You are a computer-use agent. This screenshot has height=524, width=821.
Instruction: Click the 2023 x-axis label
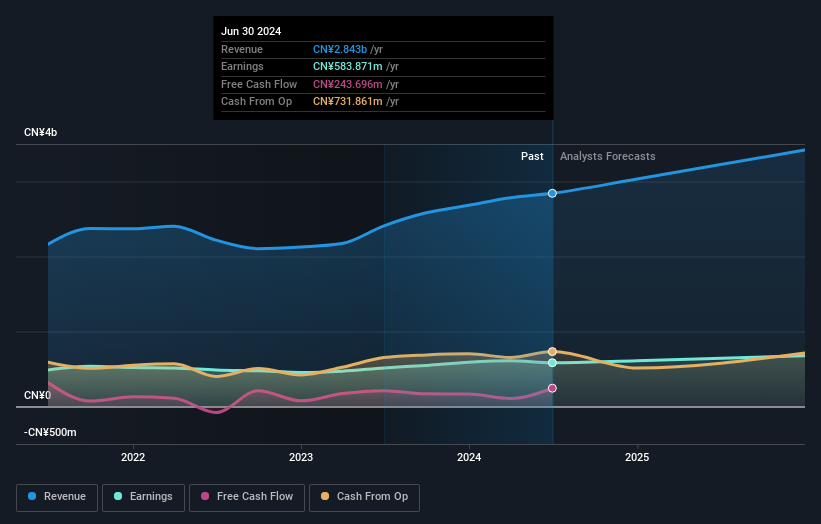[301, 457]
